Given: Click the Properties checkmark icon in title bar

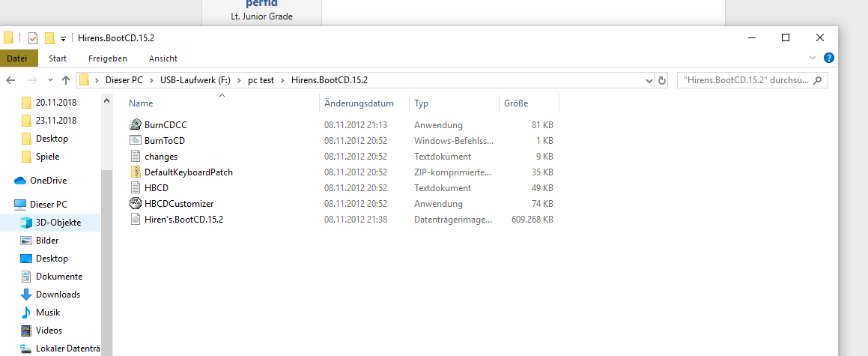Looking at the screenshot, I should pyautogui.click(x=33, y=38).
